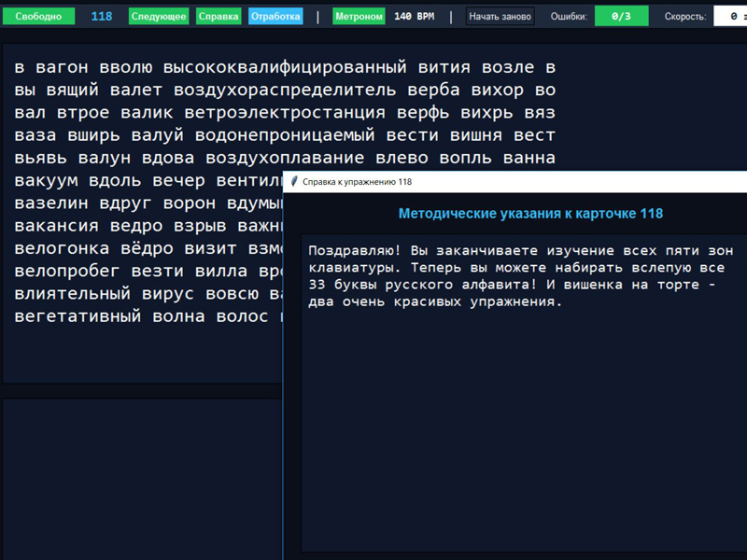Click the word "велопробег"
This screenshot has width=747, height=560.
(x=67, y=271)
